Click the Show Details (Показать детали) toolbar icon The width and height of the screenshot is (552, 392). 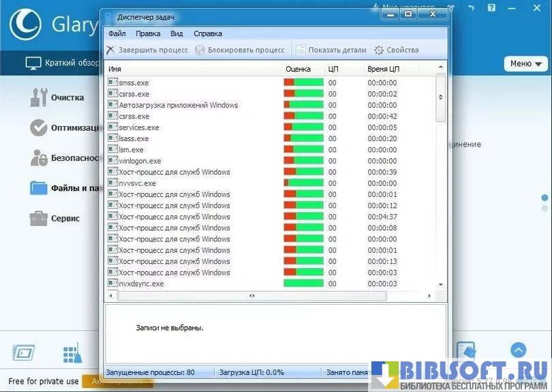click(x=301, y=50)
